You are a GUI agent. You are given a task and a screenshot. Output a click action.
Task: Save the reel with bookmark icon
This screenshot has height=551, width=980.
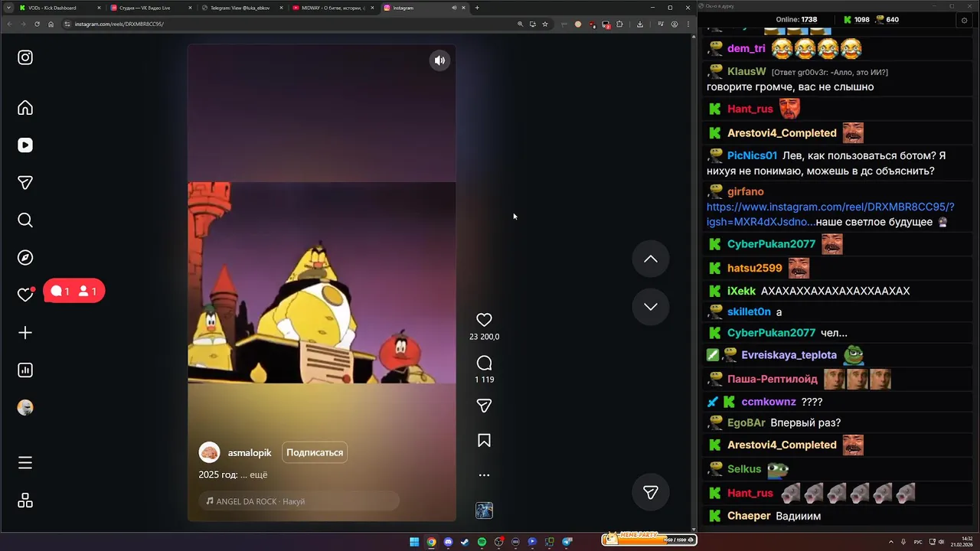[484, 441]
